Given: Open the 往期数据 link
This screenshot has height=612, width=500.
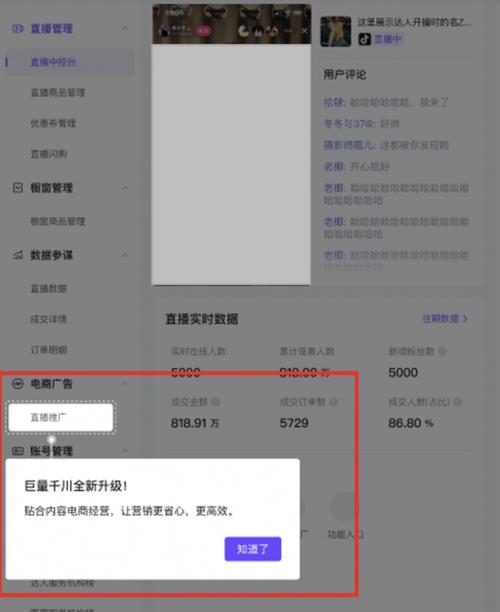Looking at the screenshot, I should tap(445, 318).
